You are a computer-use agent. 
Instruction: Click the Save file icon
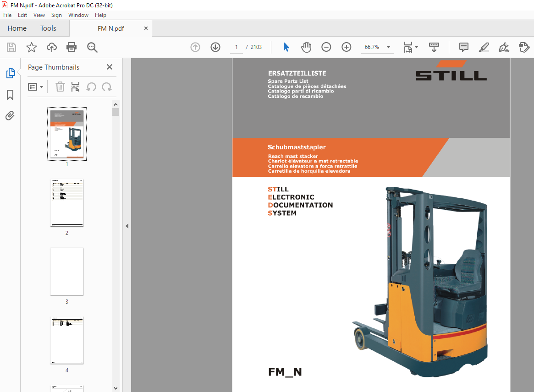(x=11, y=47)
